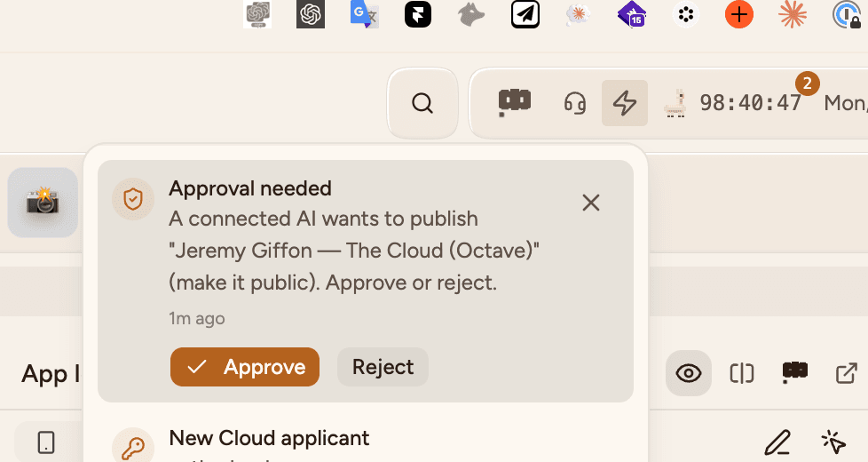868x462 pixels.
Task: Click the headset support icon
Action: 574,103
